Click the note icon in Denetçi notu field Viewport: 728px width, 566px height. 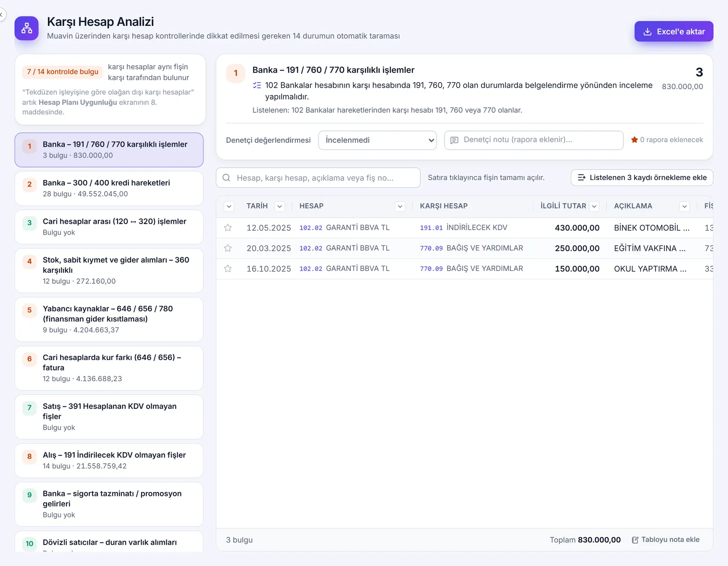coord(454,140)
